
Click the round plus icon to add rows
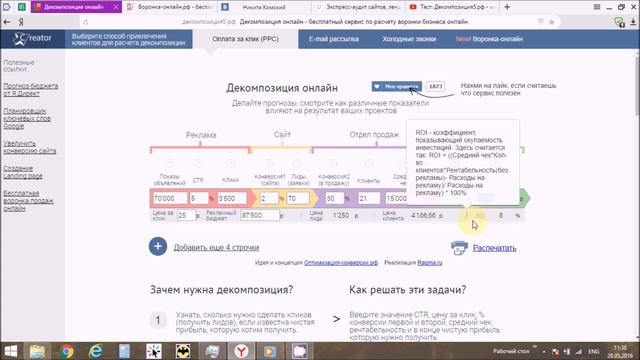click(158, 247)
